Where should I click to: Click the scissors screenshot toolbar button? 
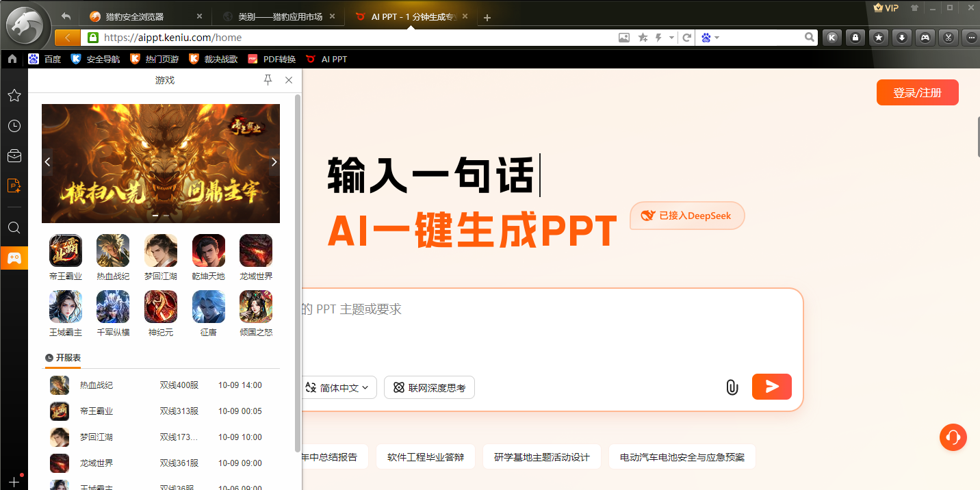(949, 38)
